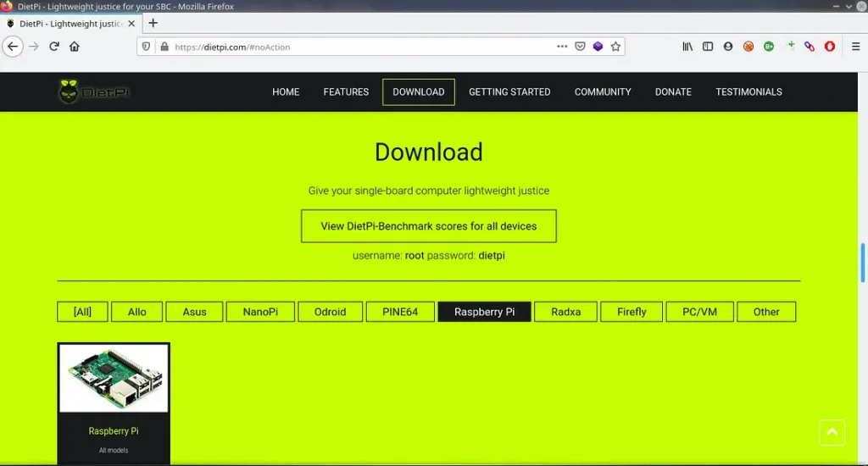Filter devices by PINE64
The height and width of the screenshot is (466, 868).
[400, 312]
